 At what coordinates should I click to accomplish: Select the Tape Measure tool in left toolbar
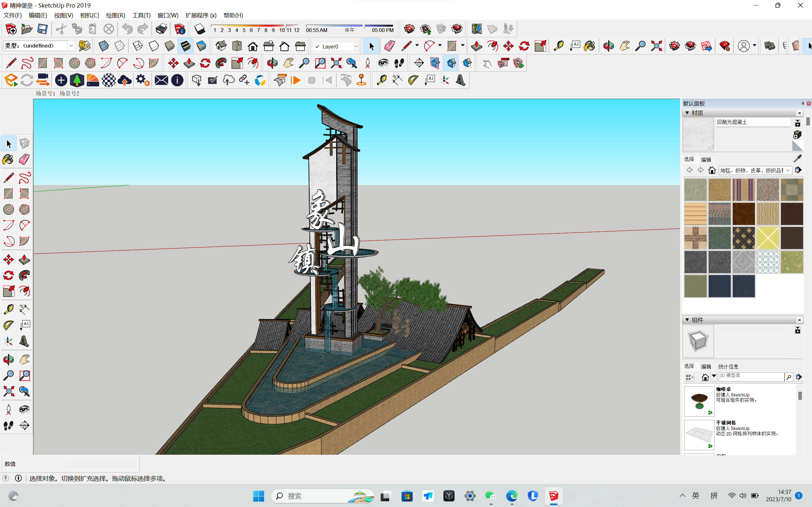(8, 309)
